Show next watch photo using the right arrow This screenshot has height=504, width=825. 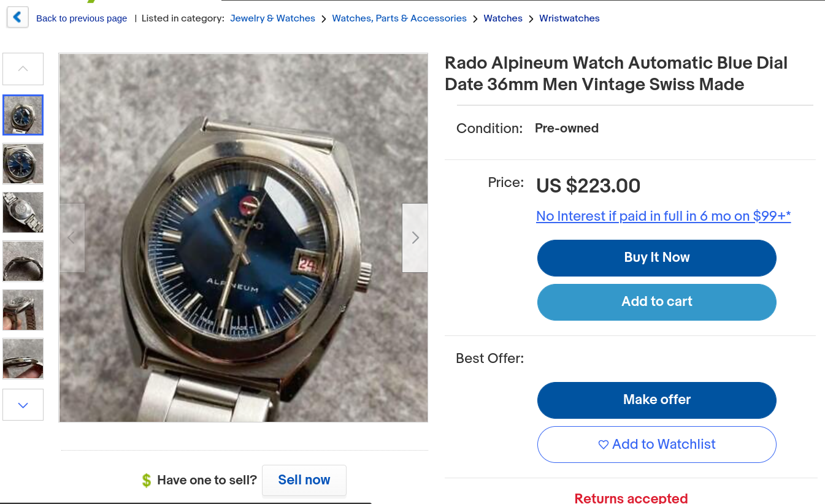click(415, 237)
